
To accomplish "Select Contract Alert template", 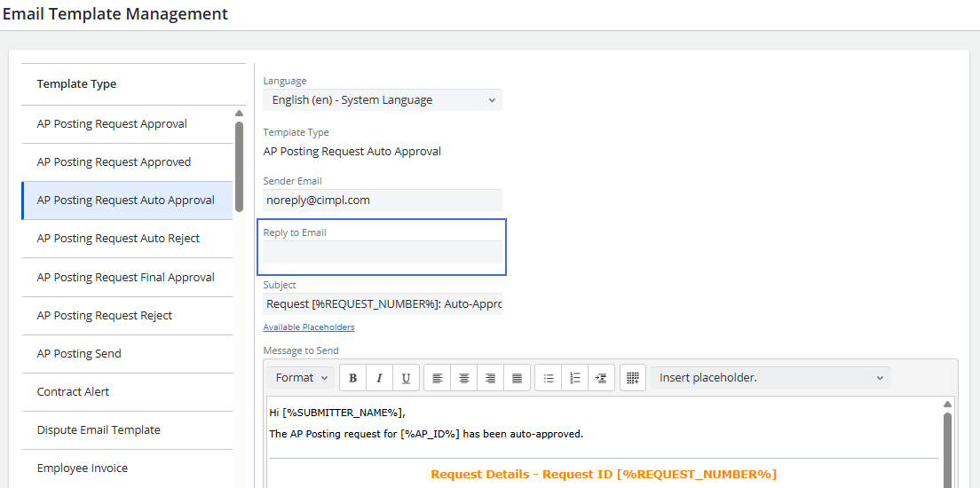I will tap(128, 392).
